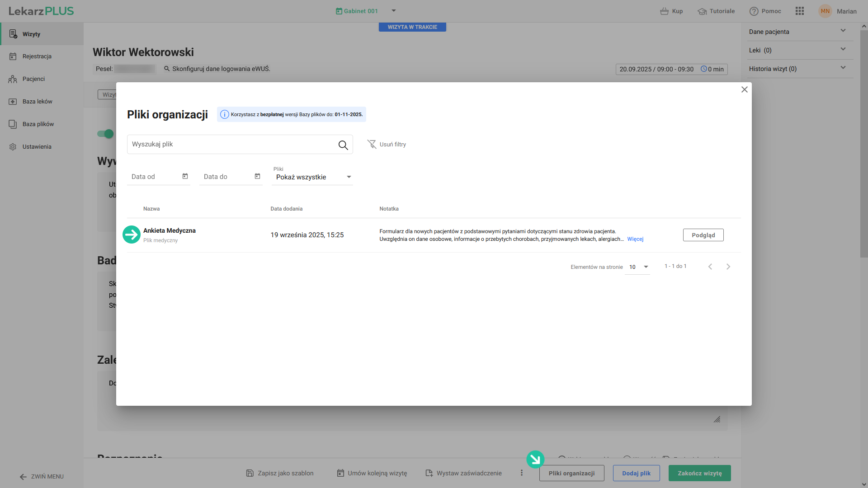868x488 pixels.
Task: Toggle the green switch behind the dialog
Action: pyautogui.click(x=106, y=134)
